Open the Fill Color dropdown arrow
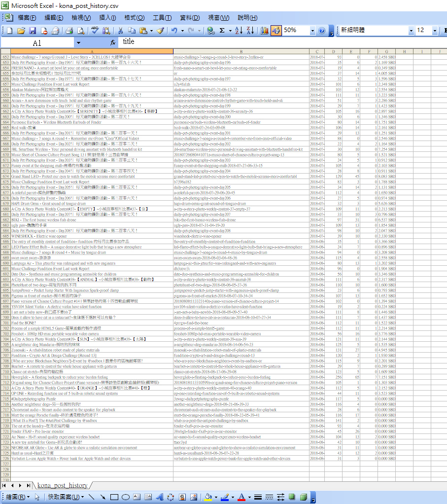447x504 pixels. 216,497
